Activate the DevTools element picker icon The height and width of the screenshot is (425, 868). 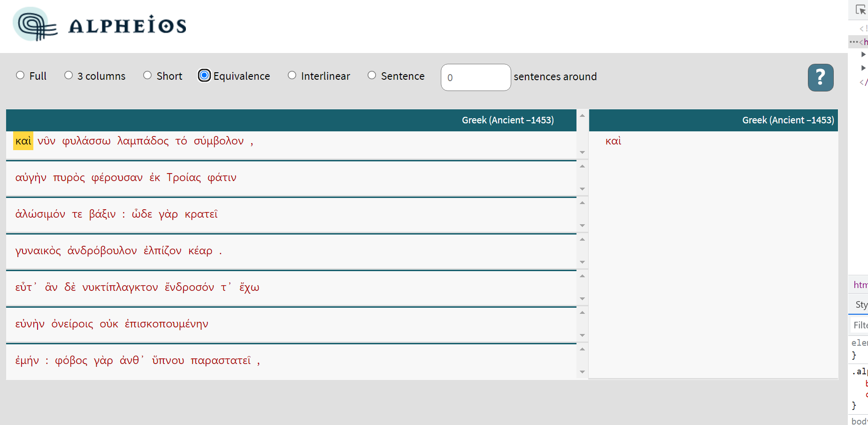pyautogui.click(x=860, y=9)
